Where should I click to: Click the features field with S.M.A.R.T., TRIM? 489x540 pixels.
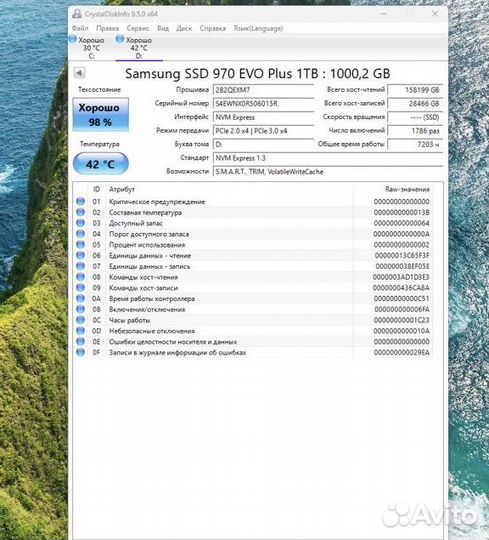tap(328, 172)
